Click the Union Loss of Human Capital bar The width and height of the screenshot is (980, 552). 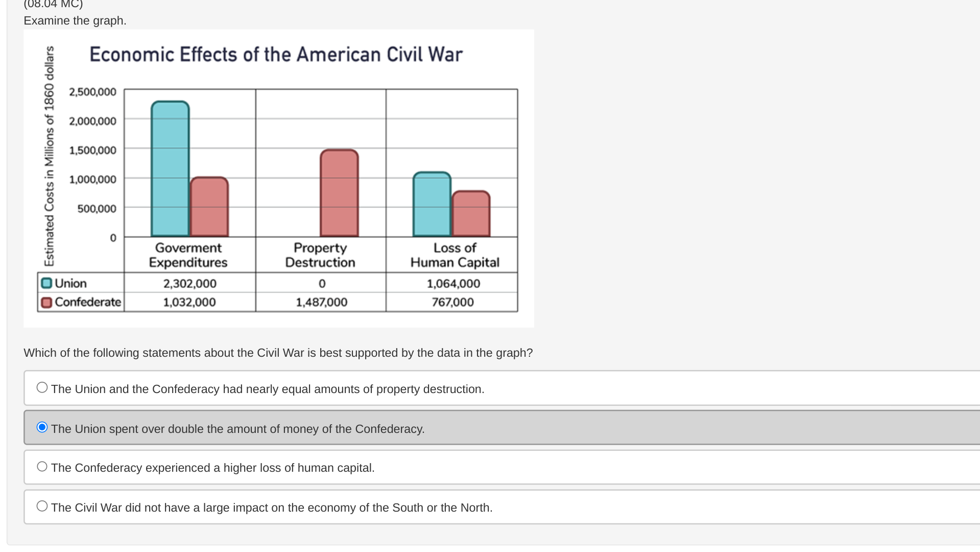click(x=432, y=204)
